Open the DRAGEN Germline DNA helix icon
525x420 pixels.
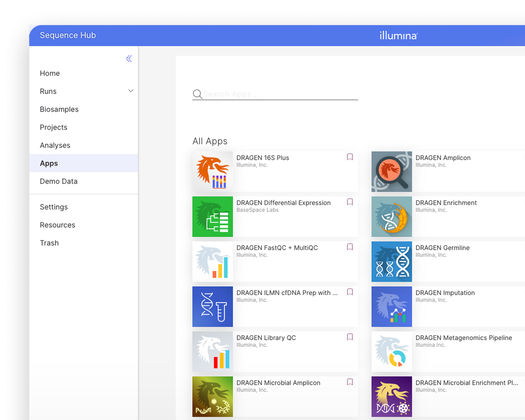pos(392,262)
